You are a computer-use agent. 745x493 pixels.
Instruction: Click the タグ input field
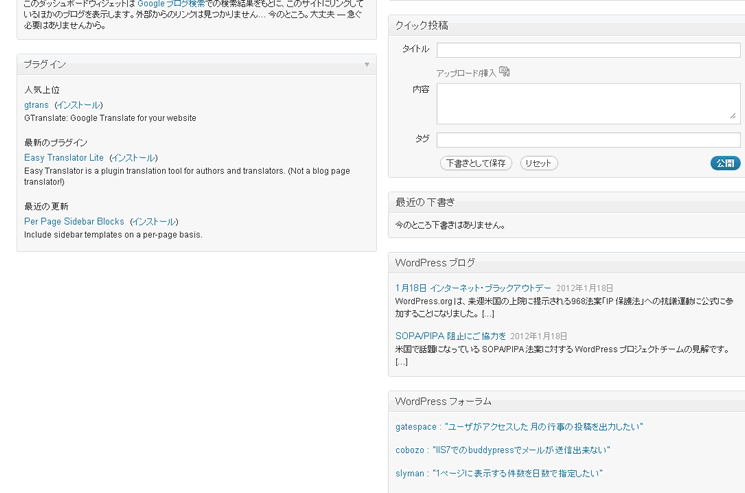tap(588, 140)
